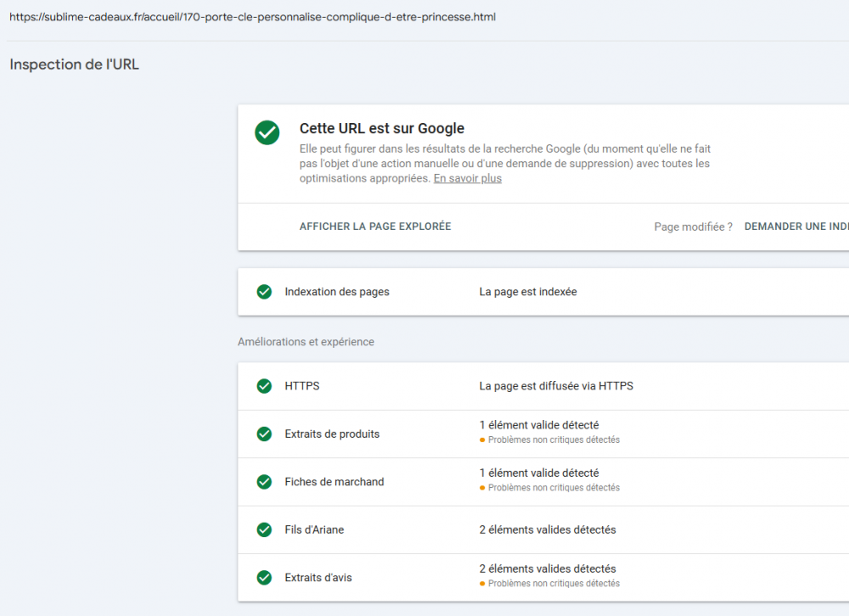Click the orange warning dot in Fiches de marchand row
This screenshot has height=616, width=849.
(x=482, y=488)
